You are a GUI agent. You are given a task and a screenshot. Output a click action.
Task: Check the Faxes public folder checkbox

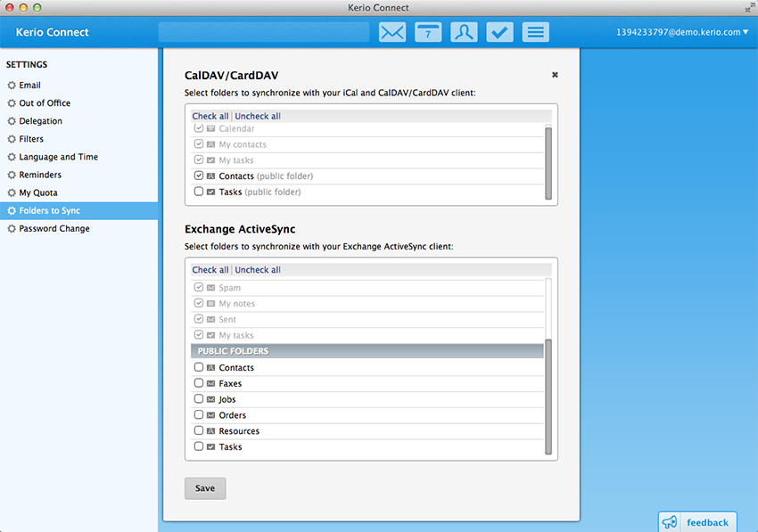click(199, 383)
